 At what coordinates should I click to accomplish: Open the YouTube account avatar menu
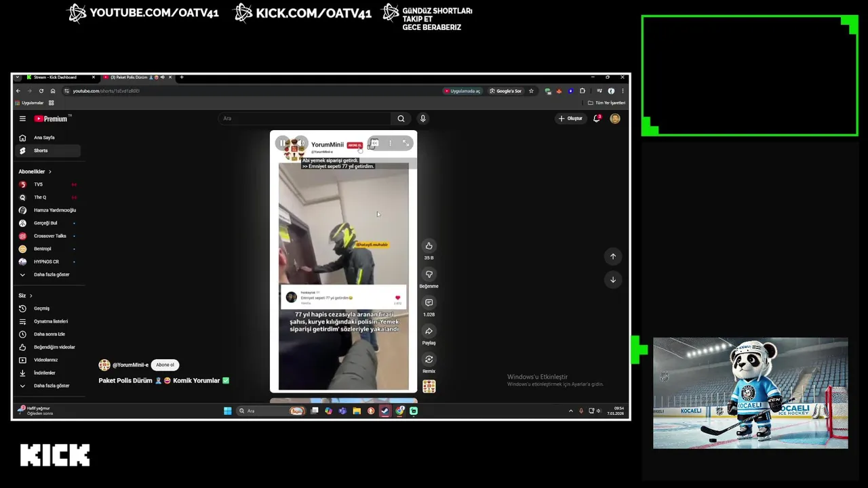coord(615,119)
